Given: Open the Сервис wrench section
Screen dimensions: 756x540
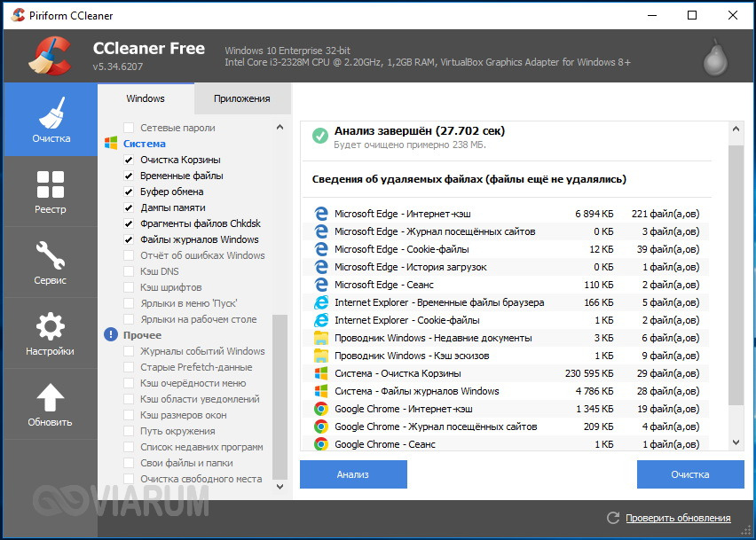Looking at the screenshot, I should [51, 262].
